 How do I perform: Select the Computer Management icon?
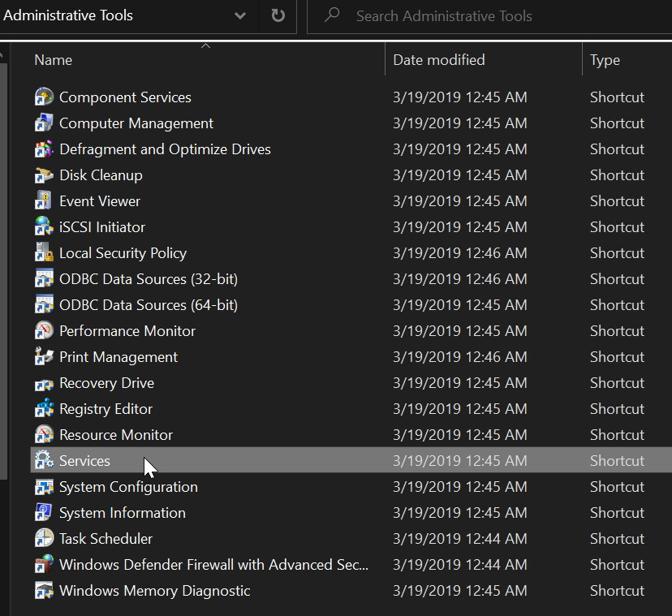(x=44, y=123)
